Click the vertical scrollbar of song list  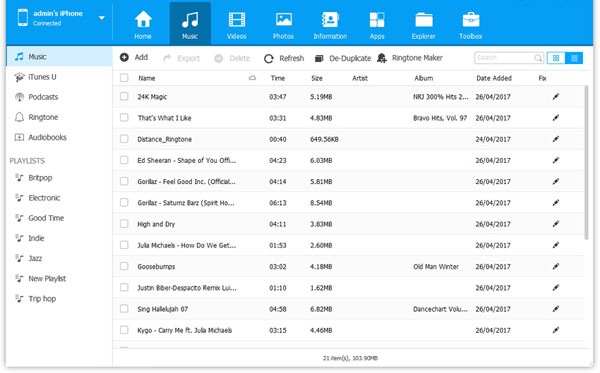586,163
